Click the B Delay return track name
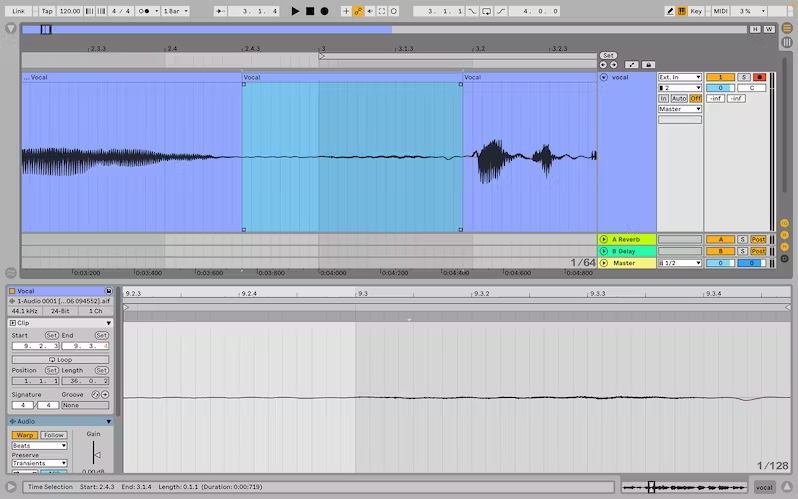 (623, 251)
